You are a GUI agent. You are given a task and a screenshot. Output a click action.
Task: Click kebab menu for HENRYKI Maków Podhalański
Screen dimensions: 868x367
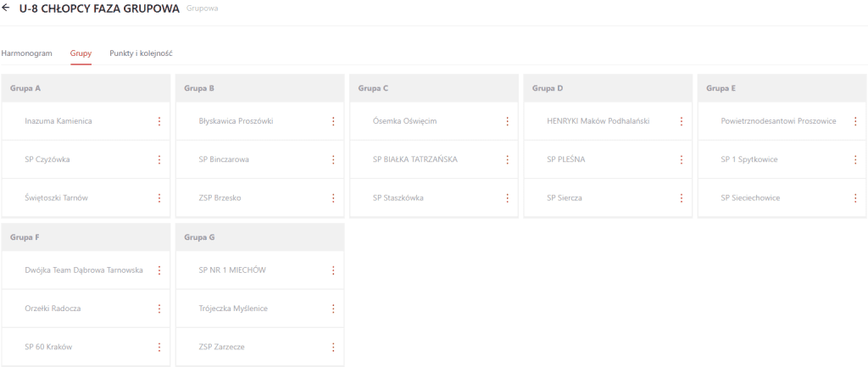pyautogui.click(x=681, y=121)
